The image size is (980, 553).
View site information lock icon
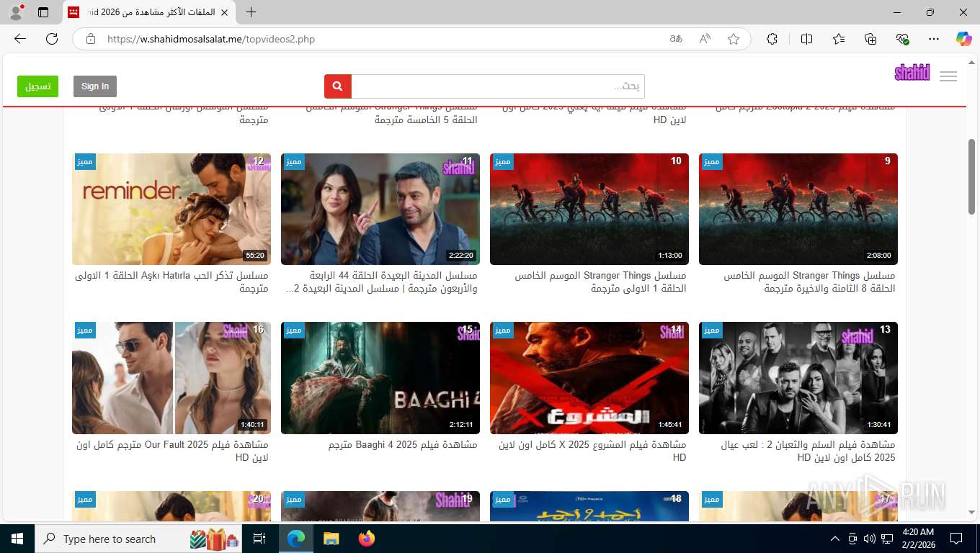pyautogui.click(x=90, y=39)
